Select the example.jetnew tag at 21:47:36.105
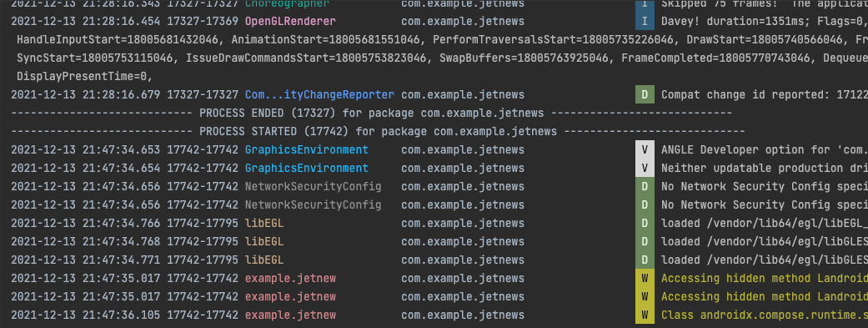Image resolution: width=868 pixels, height=328 pixels. click(x=290, y=315)
